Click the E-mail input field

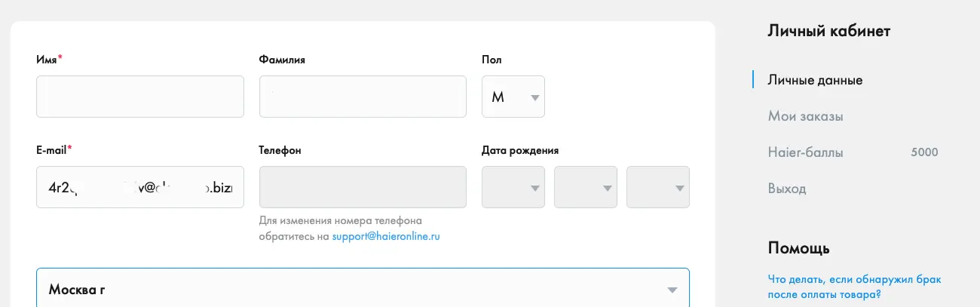tap(140, 187)
